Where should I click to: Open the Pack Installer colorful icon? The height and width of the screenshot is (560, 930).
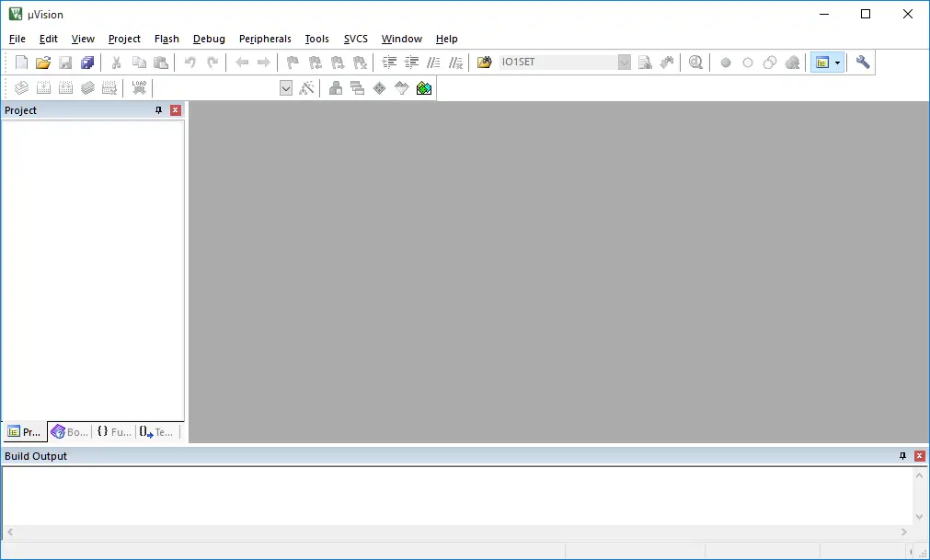424,88
